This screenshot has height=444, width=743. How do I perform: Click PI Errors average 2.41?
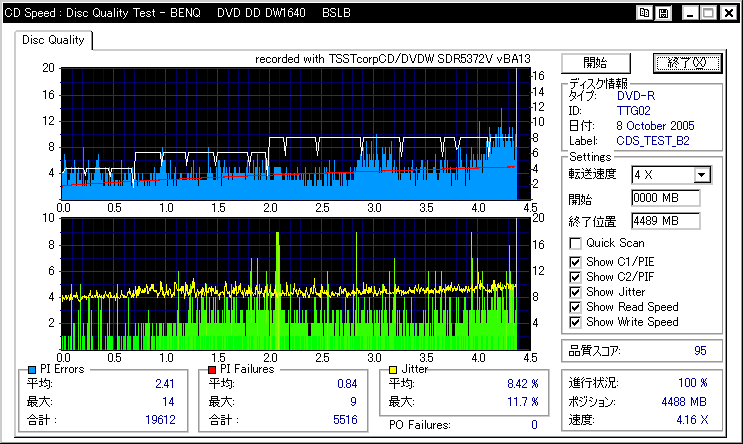[x=165, y=384]
